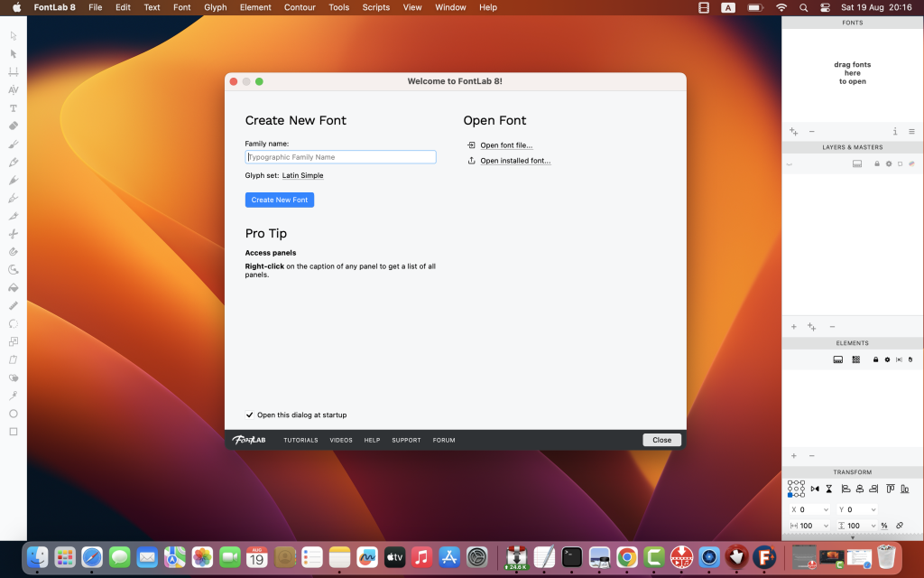Toggle the grid pattern icon in Elements panel
This screenshot has width=924, height=578.
(855, 359)
